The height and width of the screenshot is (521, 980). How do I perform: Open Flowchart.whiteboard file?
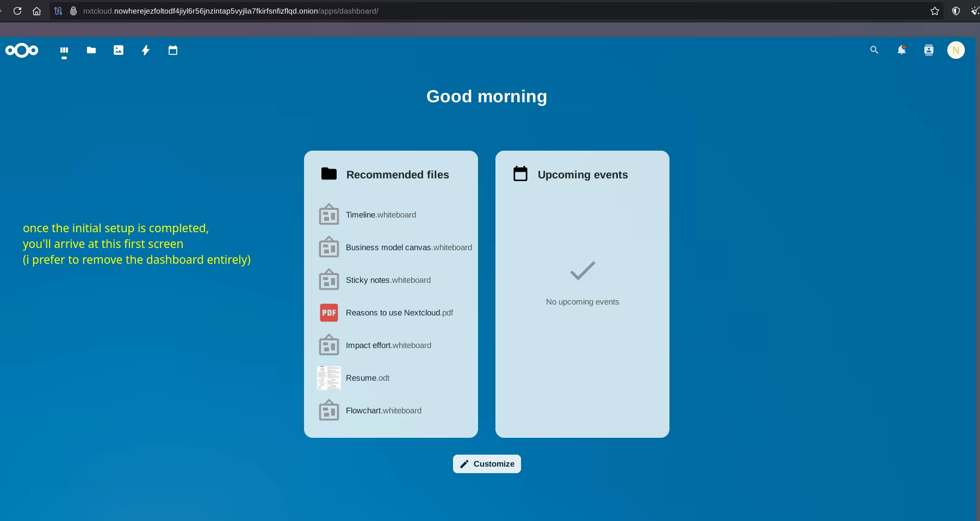(383, 411)
